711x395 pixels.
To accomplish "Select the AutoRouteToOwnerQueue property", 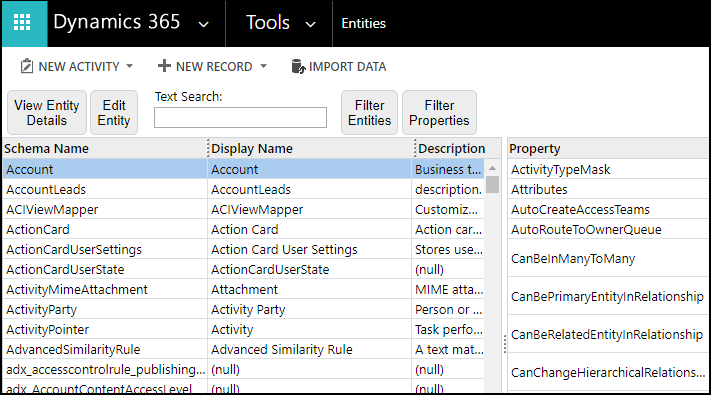I will [x=609, y=229].
